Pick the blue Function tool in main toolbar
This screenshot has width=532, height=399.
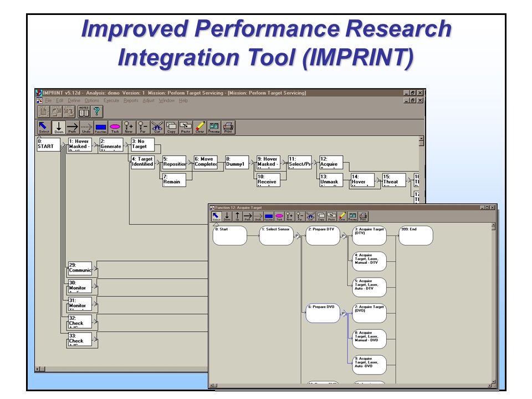(100, 127)
